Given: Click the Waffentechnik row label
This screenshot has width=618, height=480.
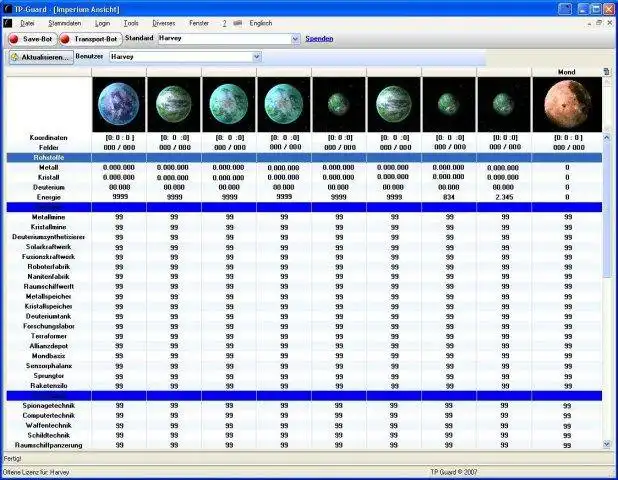Looking at the screenshot, I should point(48,425).
